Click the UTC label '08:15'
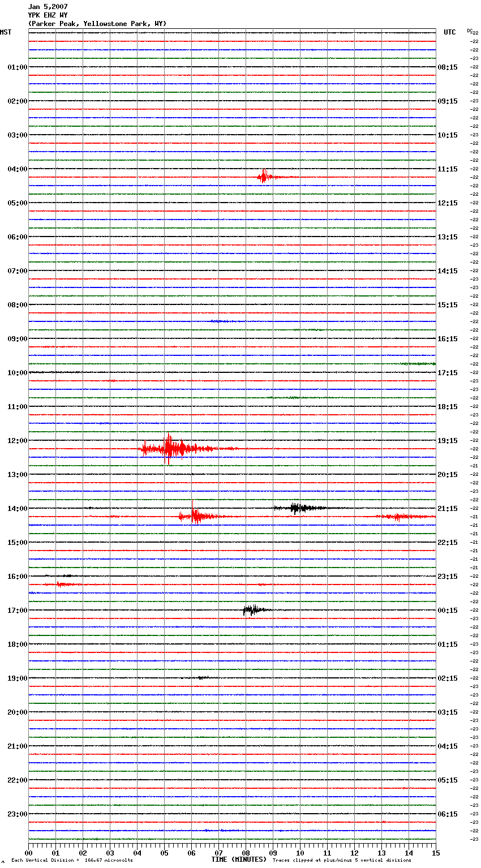 [x=448, y=67]
